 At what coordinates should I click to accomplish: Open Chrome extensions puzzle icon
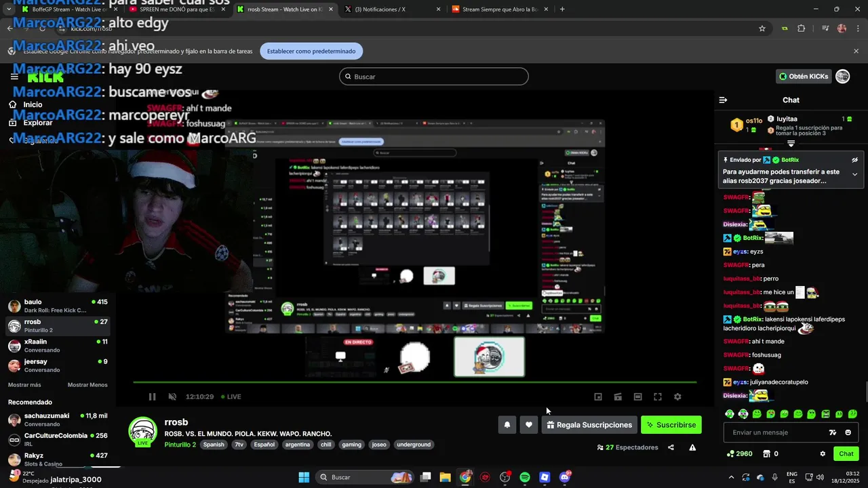802,28
